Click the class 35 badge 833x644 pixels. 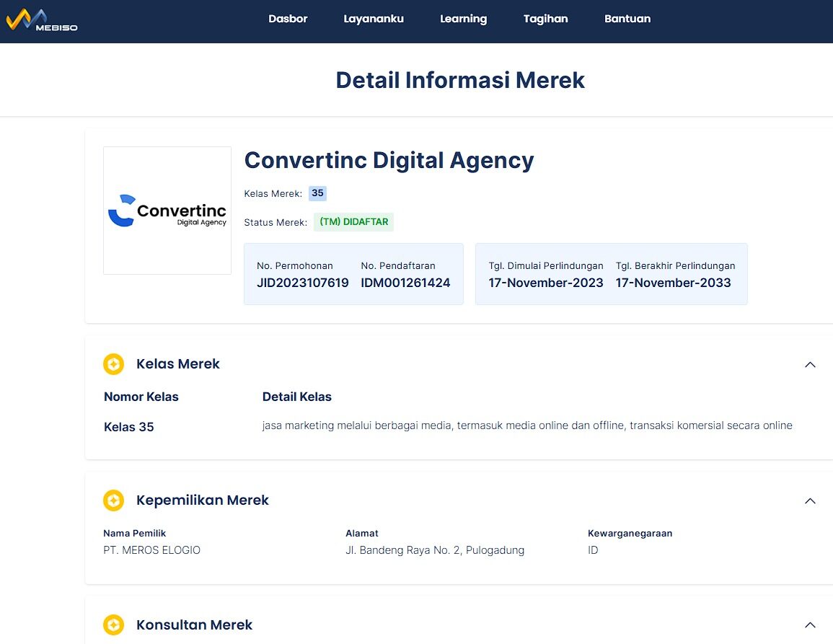click(317, 193)
